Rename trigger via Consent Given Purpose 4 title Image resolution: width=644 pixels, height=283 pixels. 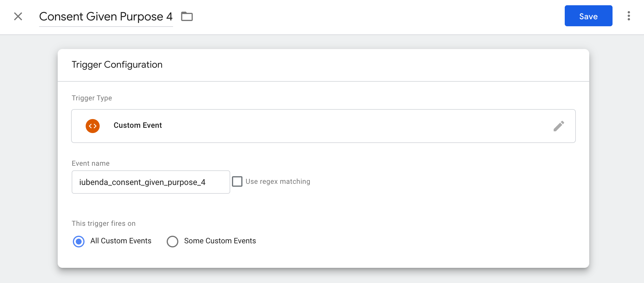[106, 17]
